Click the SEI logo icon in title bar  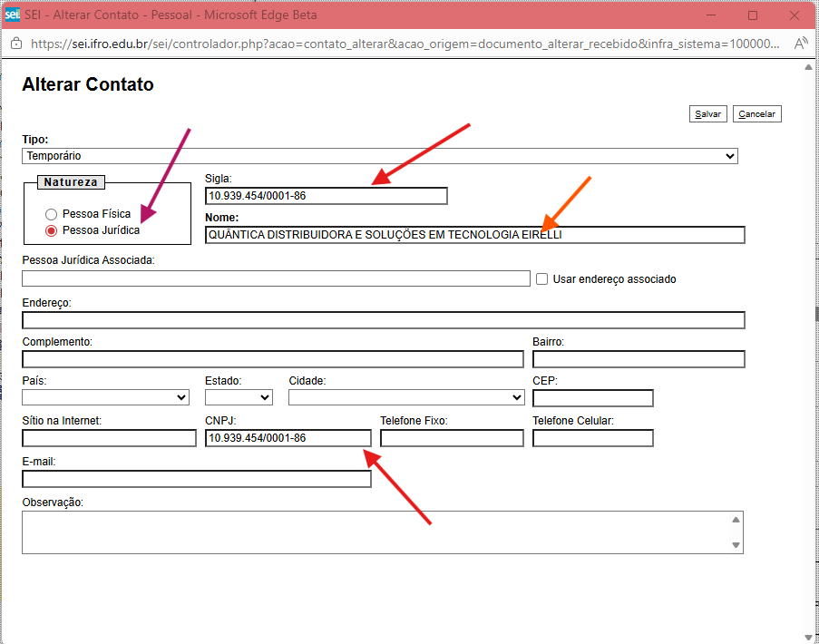[13, 15]
